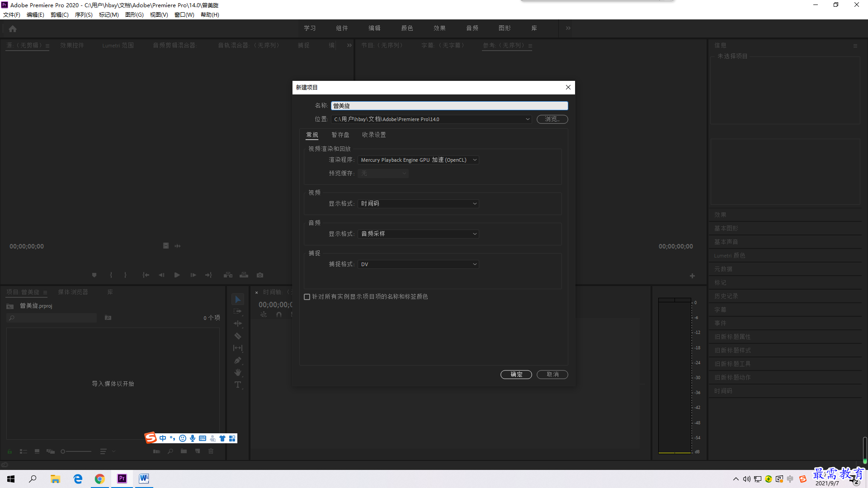
Task: Switch project panel to list view
Action: point(24,451)
